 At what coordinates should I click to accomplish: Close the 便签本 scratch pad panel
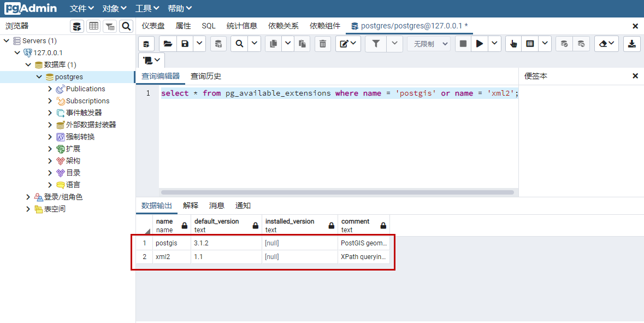(x=635, y=76)
